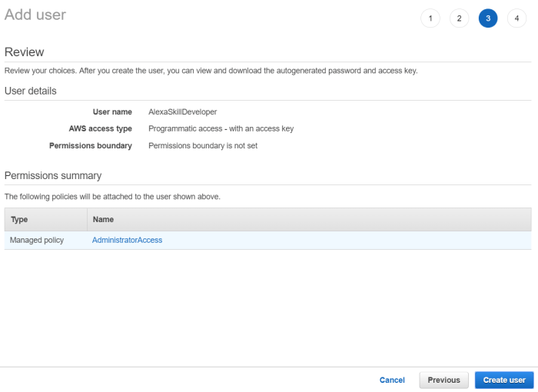Viewport: 538px width, 392px height.
Task: Click the Review section heading
Action: (x=25, y=52)
